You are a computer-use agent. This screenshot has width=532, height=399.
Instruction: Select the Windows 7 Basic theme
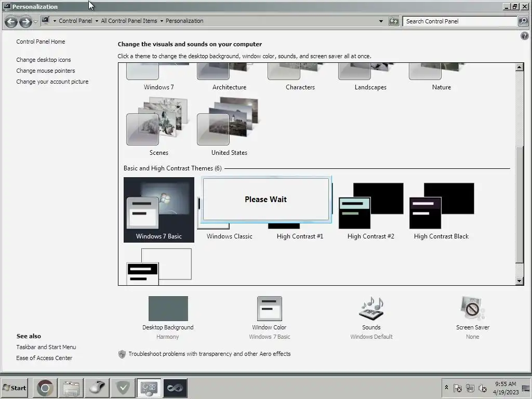click(x=159, y=210)
